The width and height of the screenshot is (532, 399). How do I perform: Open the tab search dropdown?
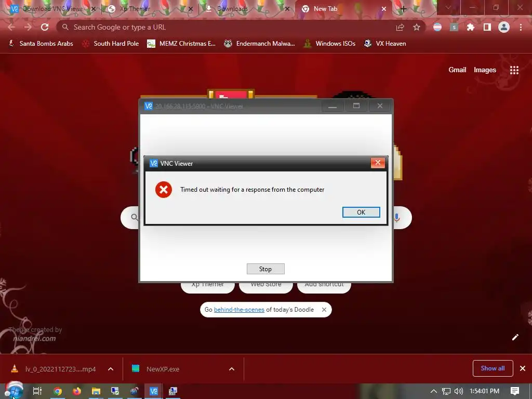click(448, 7)
